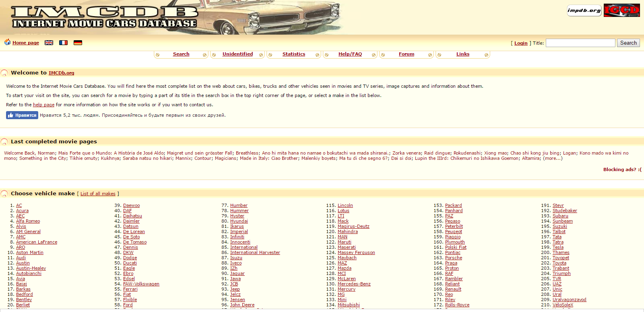Select the John Deere make

[242, 305]
